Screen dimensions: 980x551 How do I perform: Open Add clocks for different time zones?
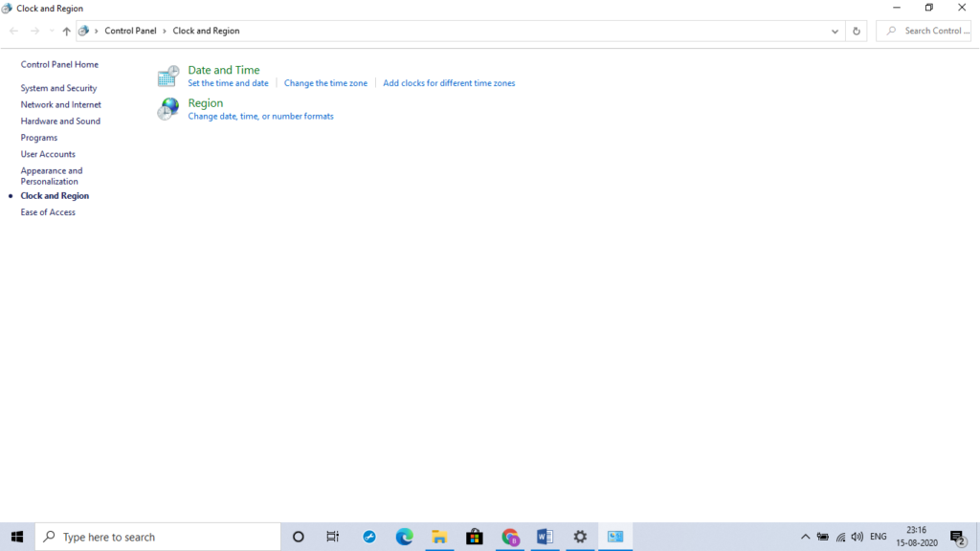coord(449,83)
